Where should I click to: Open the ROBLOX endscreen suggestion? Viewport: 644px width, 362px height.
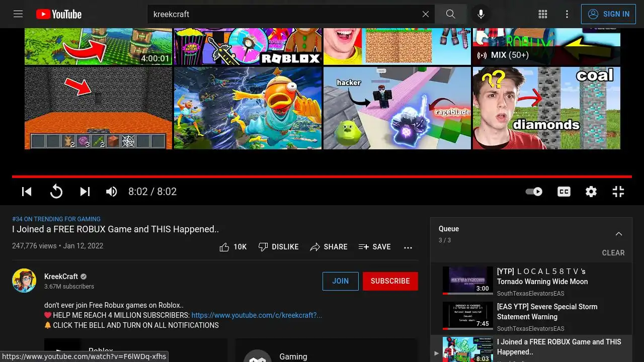pos(248,47)
